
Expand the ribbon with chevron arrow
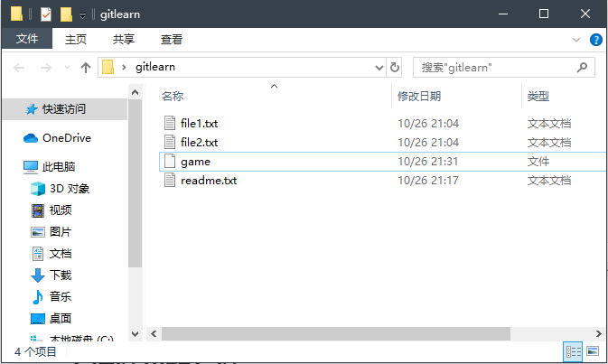coord(577,40)
